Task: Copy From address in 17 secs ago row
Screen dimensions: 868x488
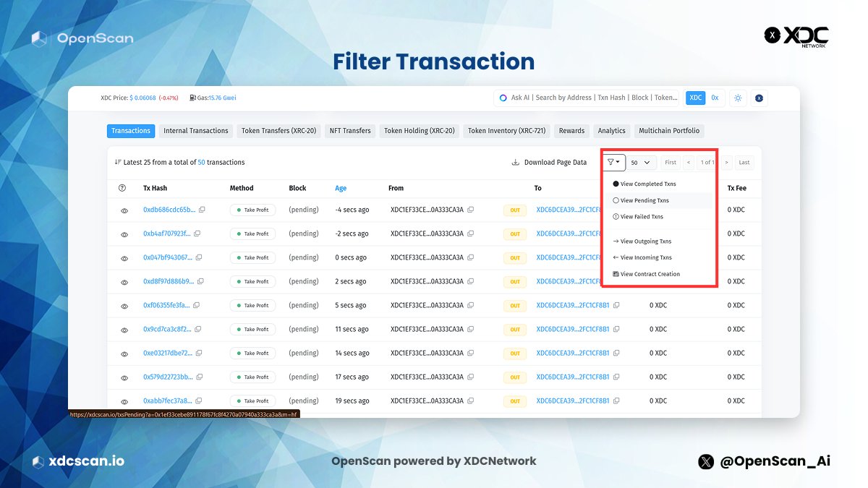Action: pyautogui.click(x=471, y=377)
